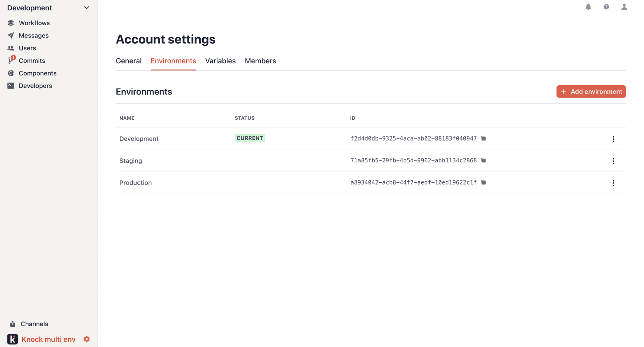This screenshot has width=644, height=347.
Task: Open actions menu for Production row
Action: click(613, 183)
